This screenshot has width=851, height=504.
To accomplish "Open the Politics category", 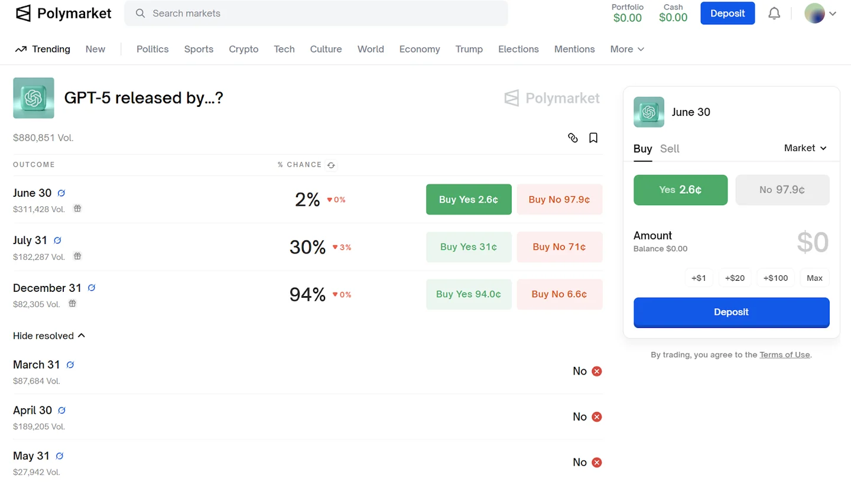I will coord(152,49).
